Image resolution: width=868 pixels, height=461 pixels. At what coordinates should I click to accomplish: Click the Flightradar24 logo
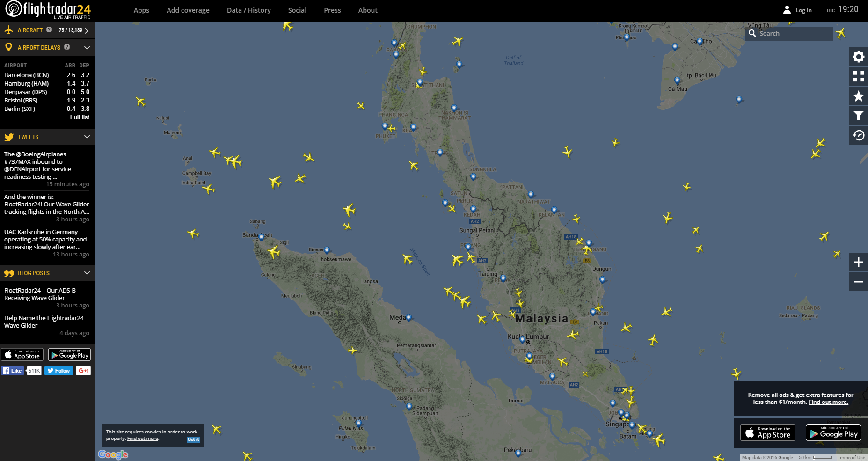48,10
